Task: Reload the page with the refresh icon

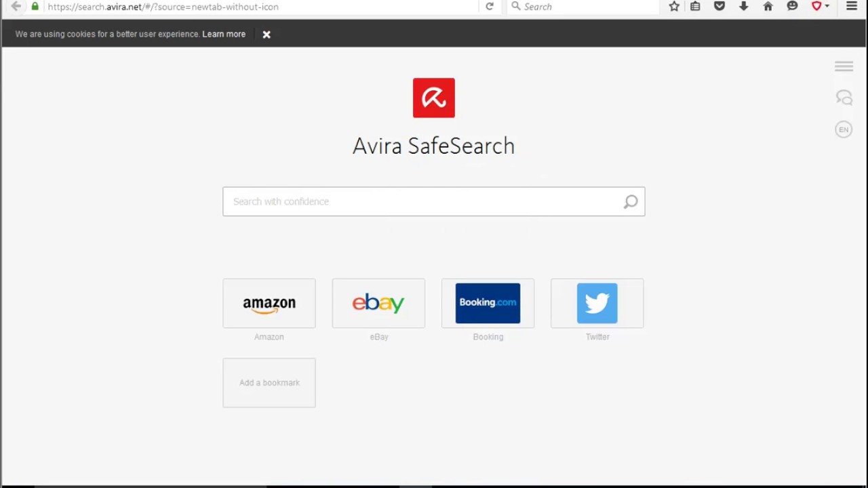Action: pyautogui.click(x=490, y=6)
